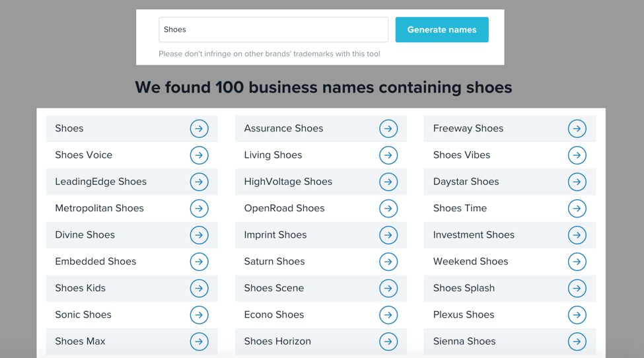Pick the Econo Shoes name

click(274, 314)
